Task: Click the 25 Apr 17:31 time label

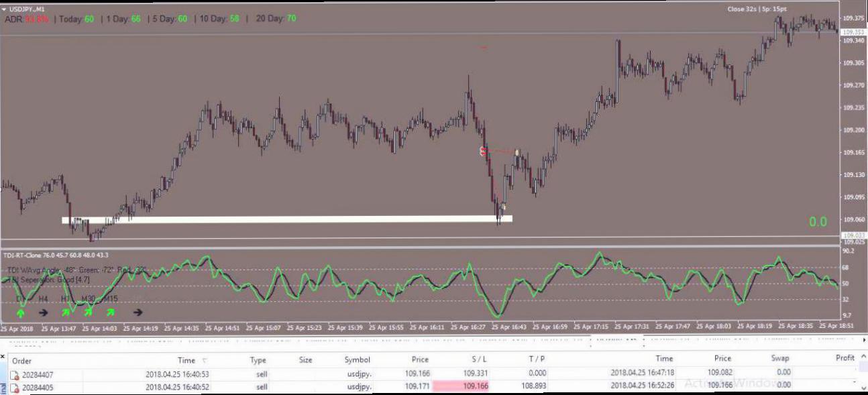Action: (x=632, y=327)
